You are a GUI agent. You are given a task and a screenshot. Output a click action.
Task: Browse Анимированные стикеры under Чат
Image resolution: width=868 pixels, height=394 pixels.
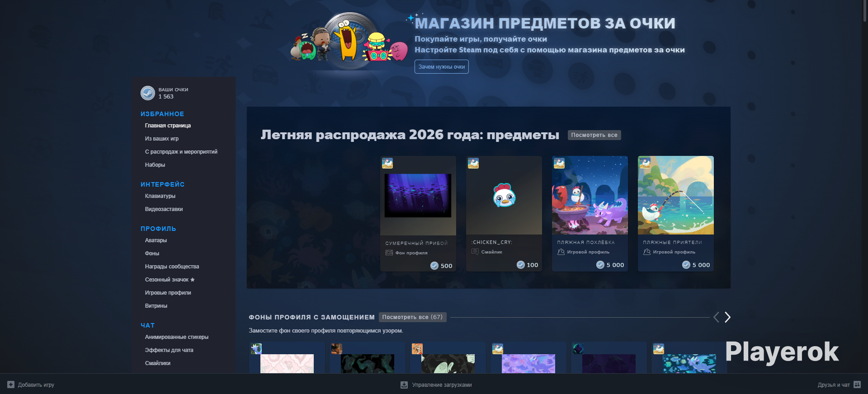click(177, 337)
